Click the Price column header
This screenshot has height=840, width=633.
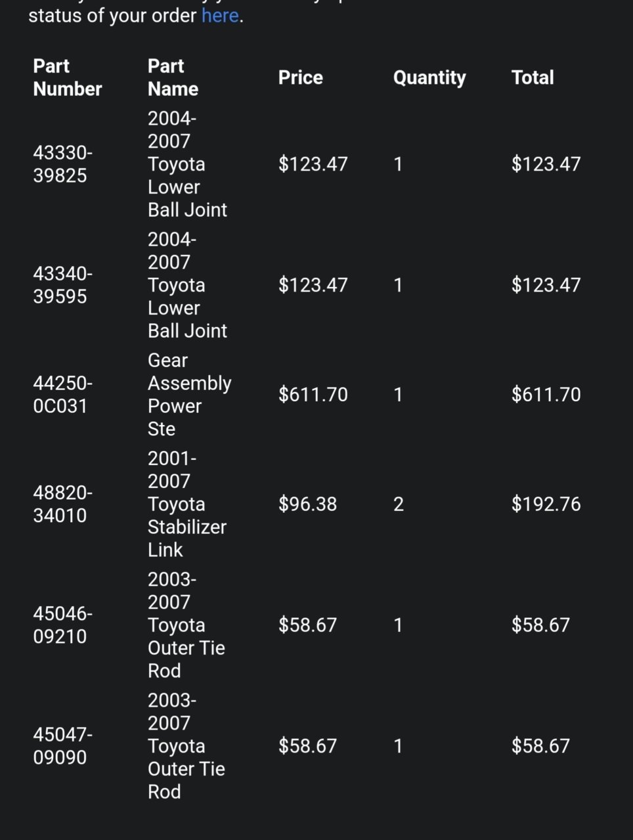pyautogui.click(x=301, y=77)
